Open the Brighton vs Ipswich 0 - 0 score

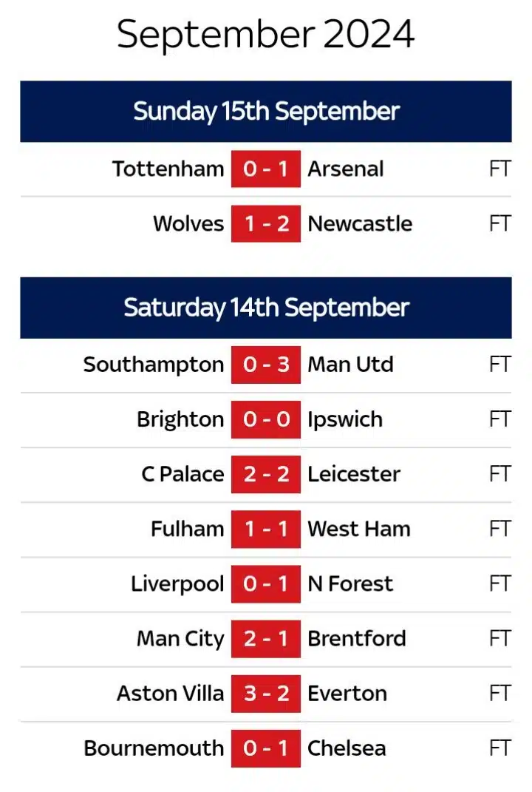(265, 419)
